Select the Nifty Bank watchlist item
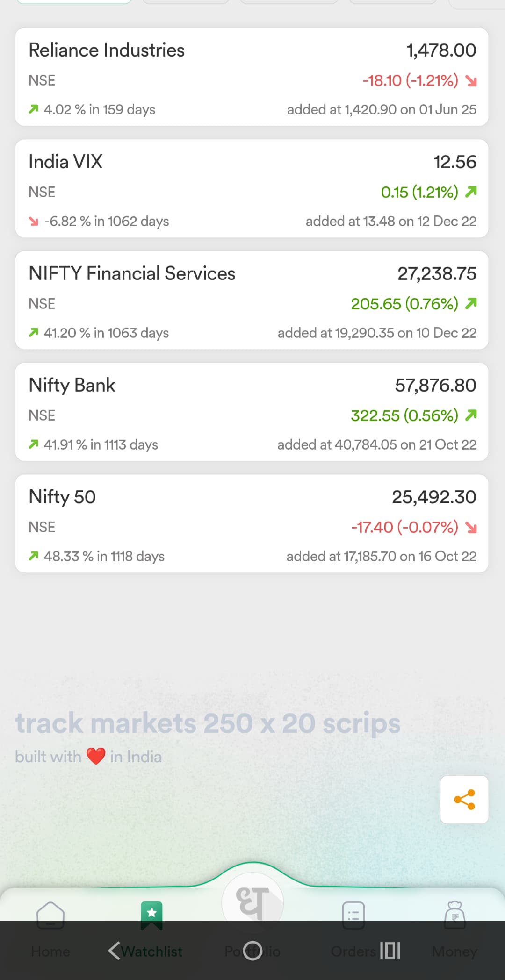Image resolution: width=505 pixels, height=980 pixels. click(x=252, y=412)
